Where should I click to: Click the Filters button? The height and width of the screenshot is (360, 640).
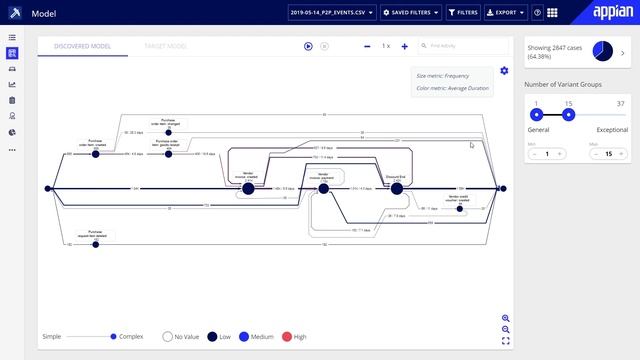(463, 13)
